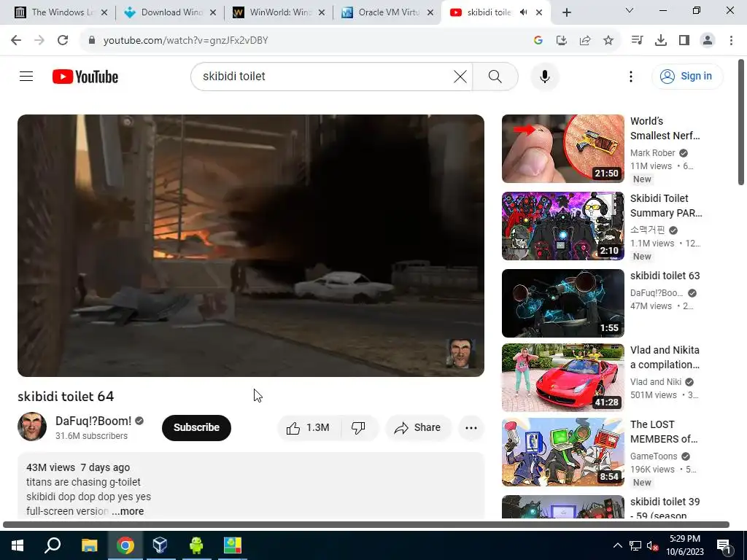The image size is (747, 560).
Task: Click the Sign in button
Action: point(687,76)
